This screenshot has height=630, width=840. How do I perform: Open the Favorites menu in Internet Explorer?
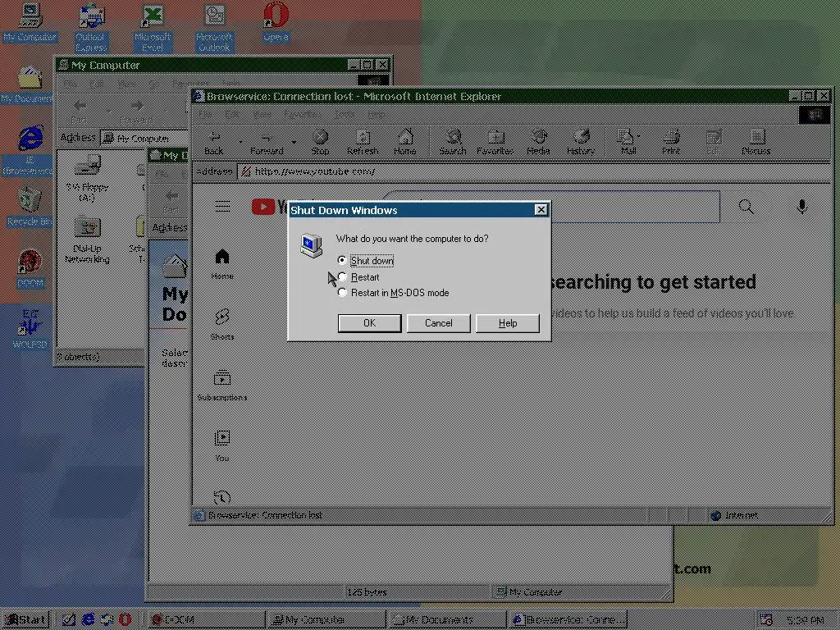302,114
